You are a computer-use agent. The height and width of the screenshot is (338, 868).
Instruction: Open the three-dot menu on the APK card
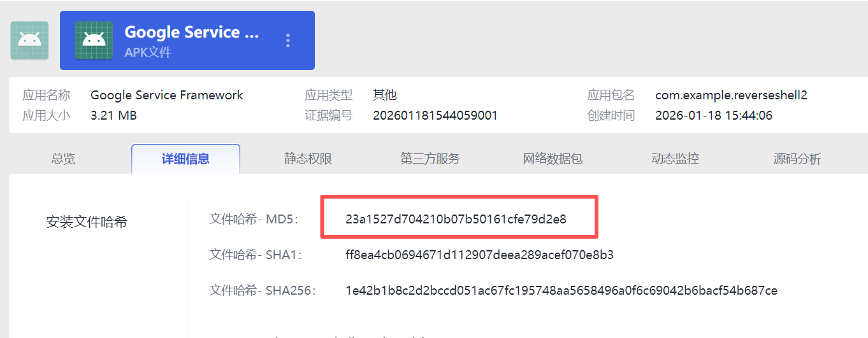coord(288,41)
